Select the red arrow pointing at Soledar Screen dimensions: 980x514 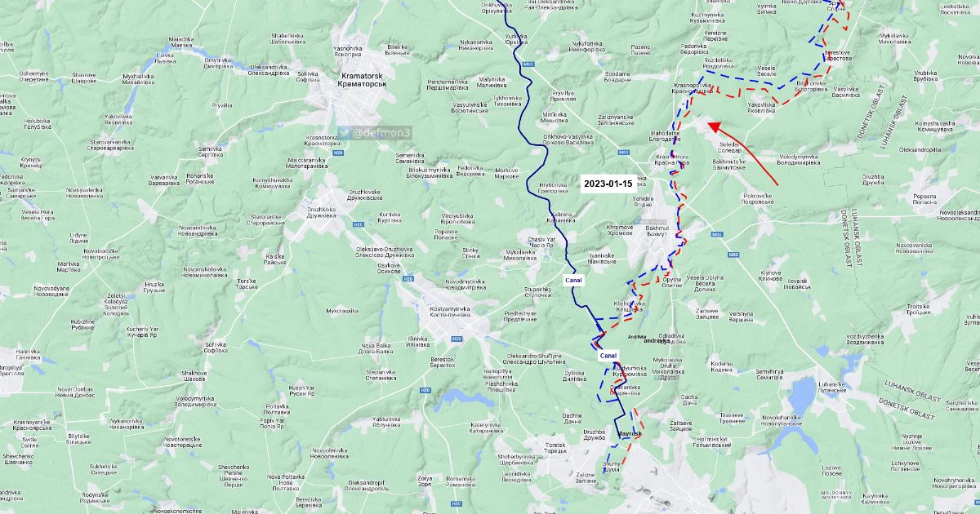[x=742, y=153]
